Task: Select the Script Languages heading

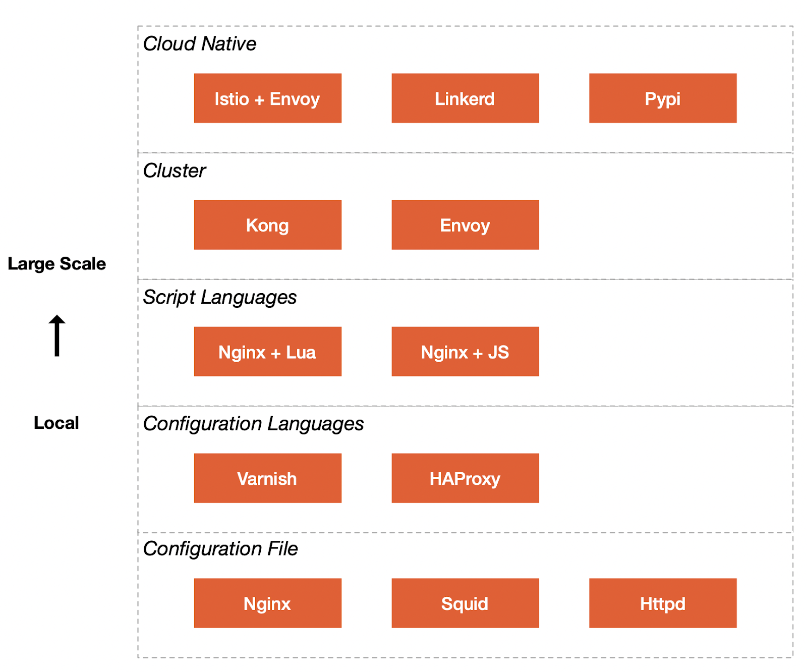Action: click(x=220, y=297)
